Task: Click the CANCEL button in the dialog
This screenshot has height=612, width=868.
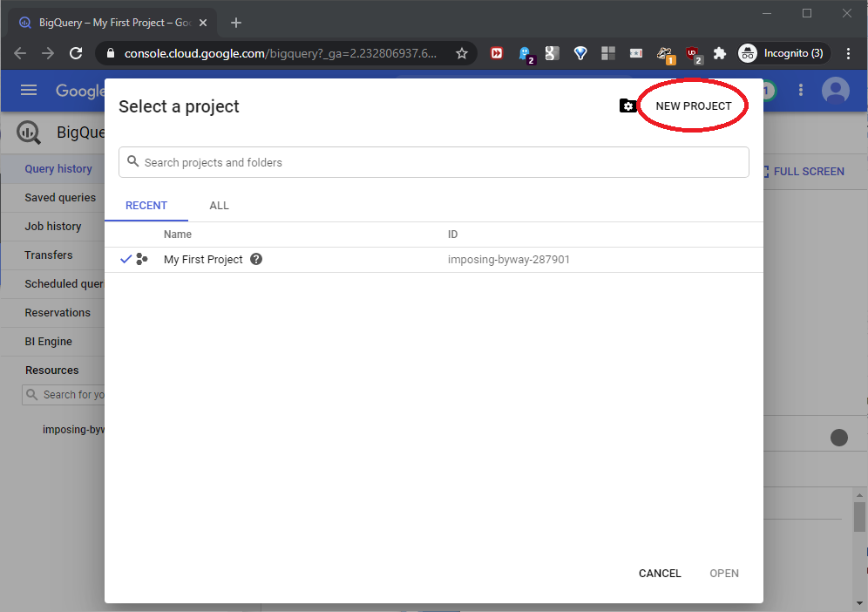Action: pos(660,574)
